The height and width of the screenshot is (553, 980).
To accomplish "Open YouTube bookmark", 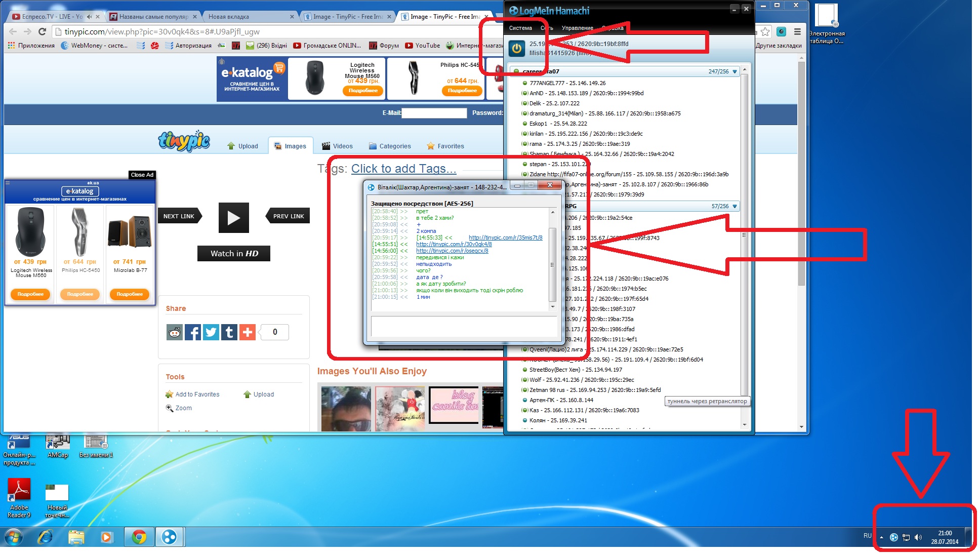I will tap(423, 46).
